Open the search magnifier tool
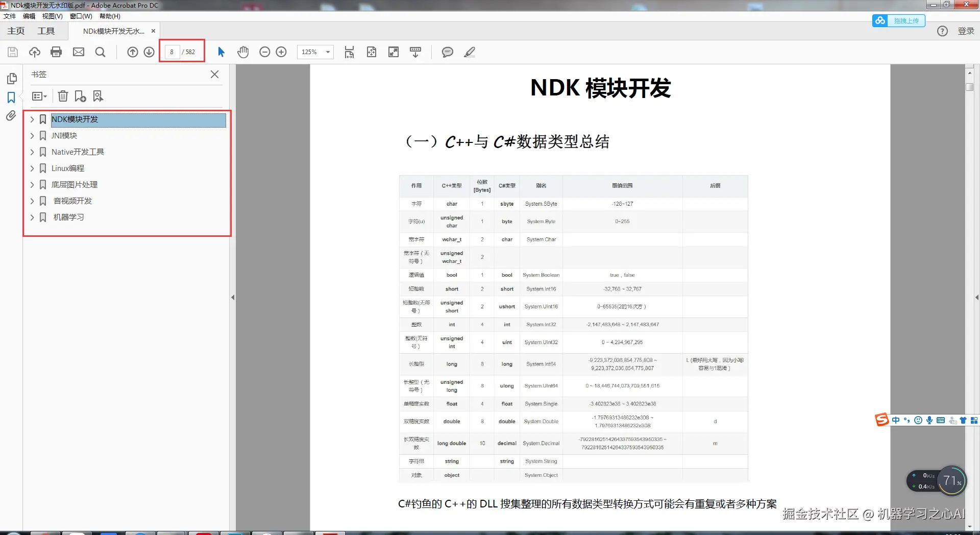 [x=101, y=52]
